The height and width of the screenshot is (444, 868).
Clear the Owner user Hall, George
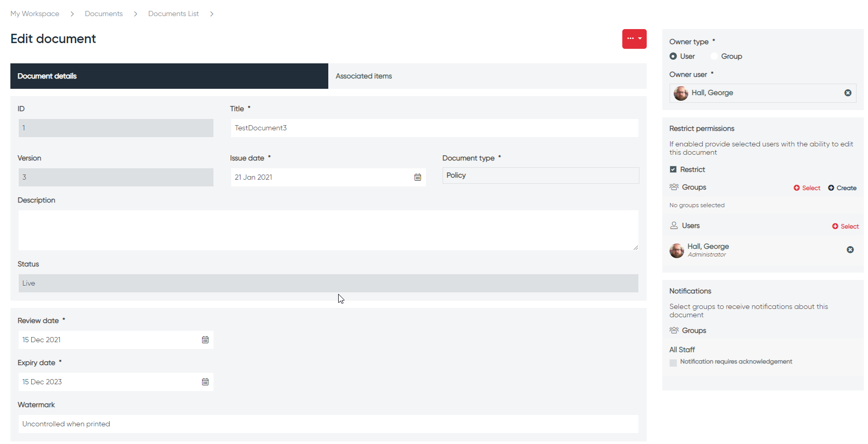tap(848, 93)
